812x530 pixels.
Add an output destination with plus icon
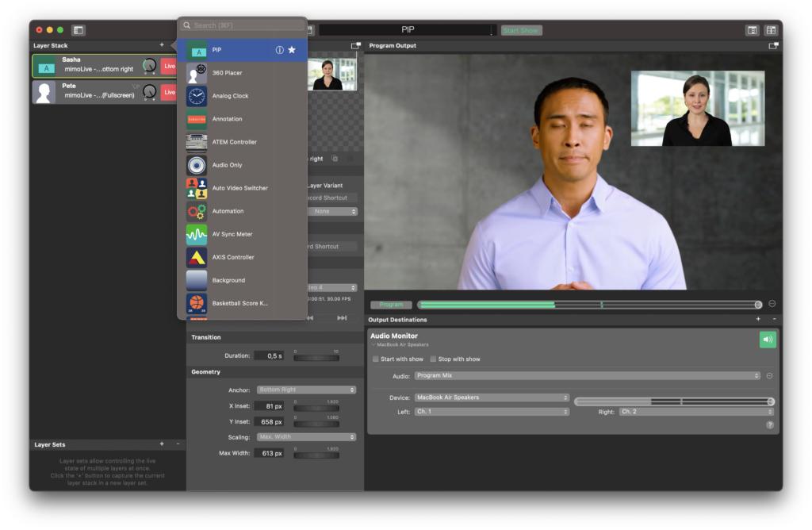point(758,319)
